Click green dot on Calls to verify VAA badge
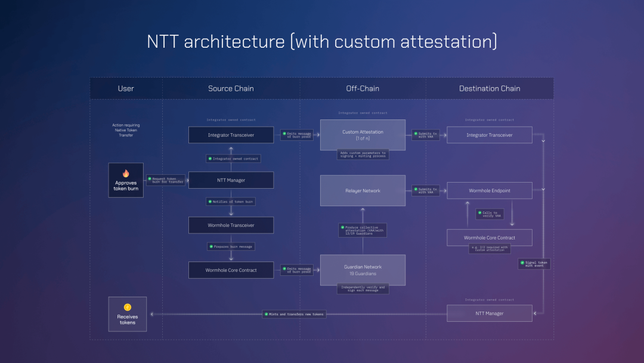The width and height of the screenshot is (644, 363). 480,213
